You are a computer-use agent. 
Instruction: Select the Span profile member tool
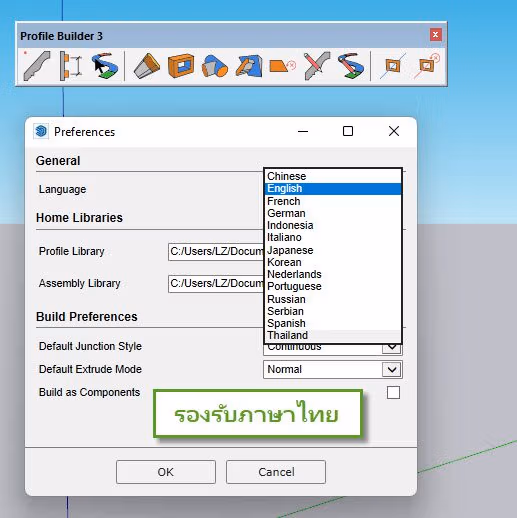393,66
